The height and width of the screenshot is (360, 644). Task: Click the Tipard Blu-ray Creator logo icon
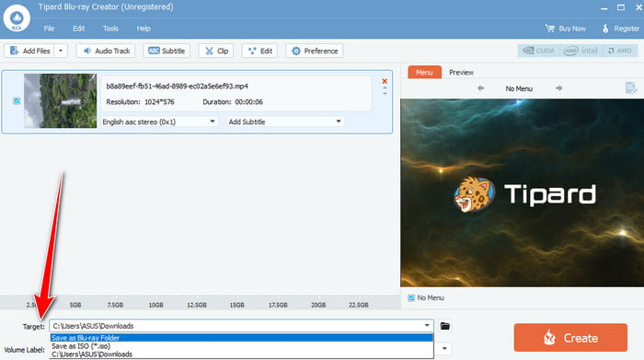17,18
